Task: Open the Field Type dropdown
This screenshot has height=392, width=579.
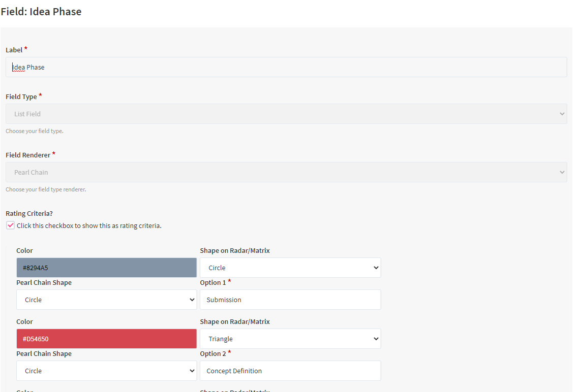Action: click(x=286, y=114)
